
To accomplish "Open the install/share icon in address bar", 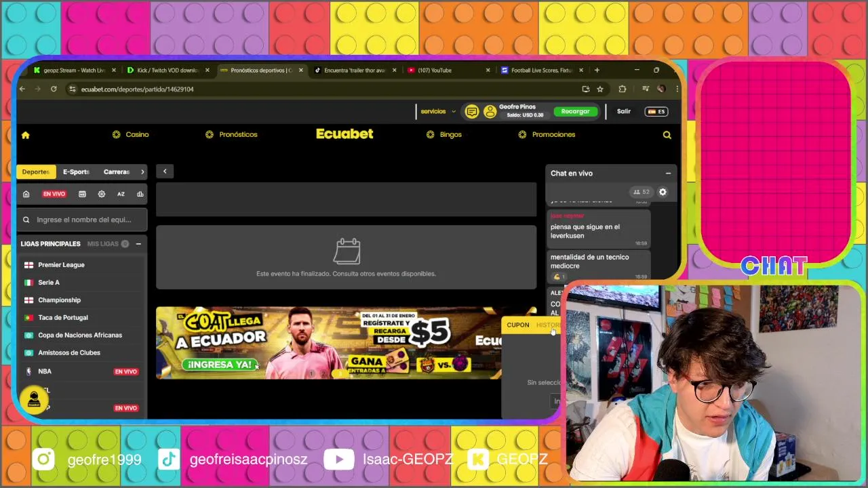I will click(586, 89).
